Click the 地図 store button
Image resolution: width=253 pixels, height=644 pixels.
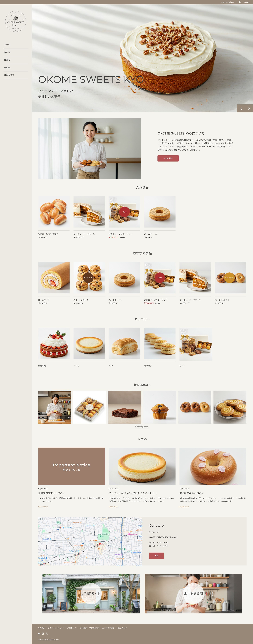point(157,556)
